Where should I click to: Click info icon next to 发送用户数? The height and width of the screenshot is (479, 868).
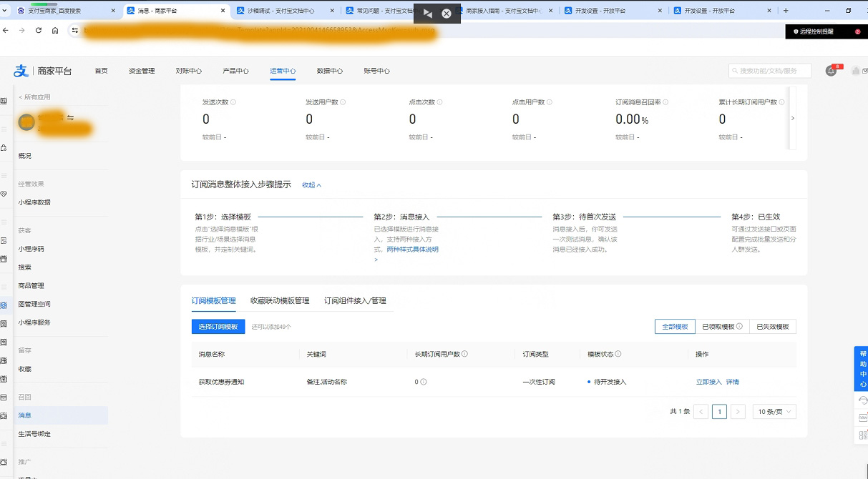tap(344, 102)
